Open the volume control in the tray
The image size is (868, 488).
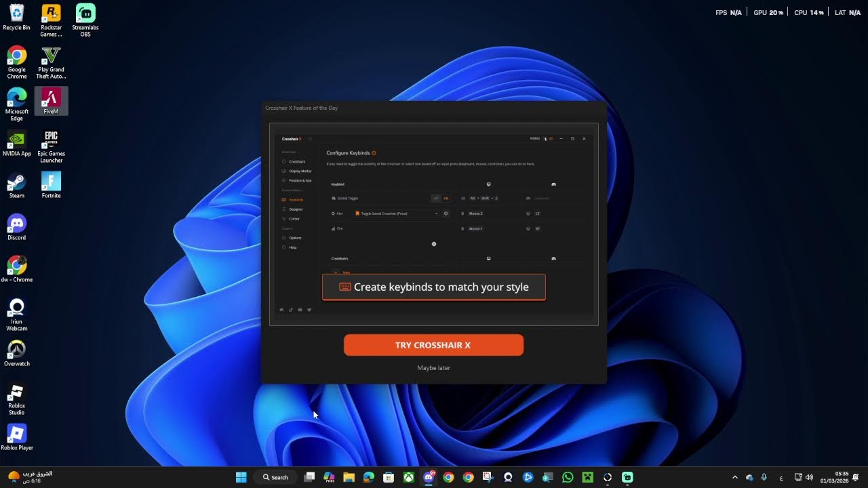click(x=809, y=477)
